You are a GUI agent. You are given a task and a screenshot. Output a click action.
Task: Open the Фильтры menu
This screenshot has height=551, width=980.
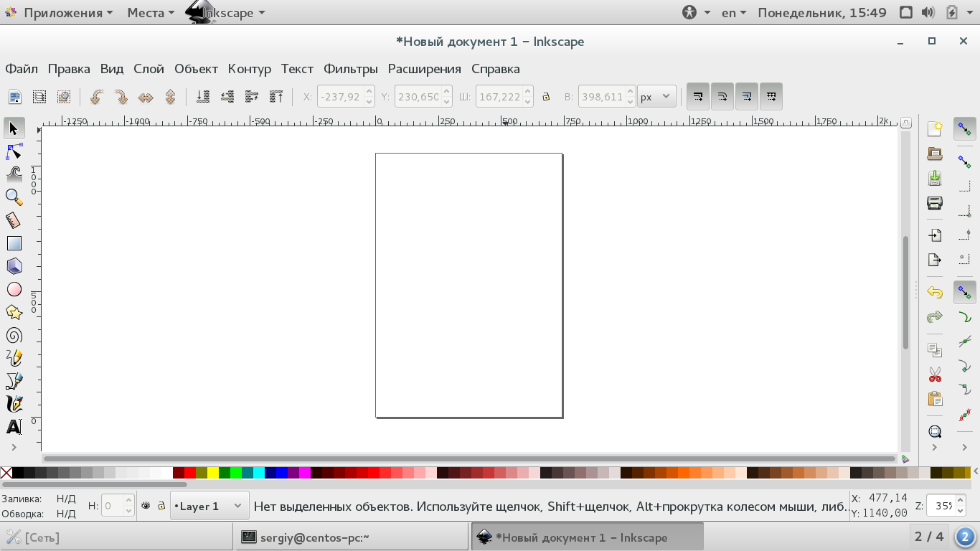(352, 69)
